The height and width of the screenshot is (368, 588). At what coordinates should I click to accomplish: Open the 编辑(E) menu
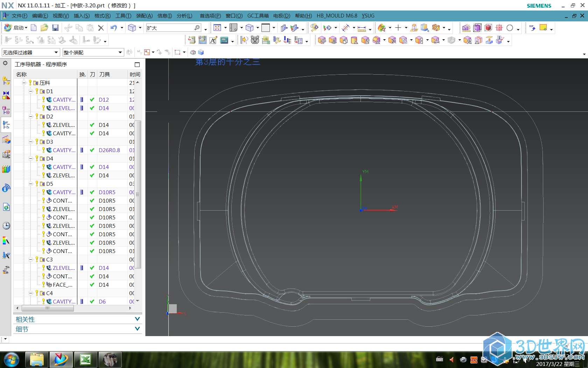click(40, 16)
